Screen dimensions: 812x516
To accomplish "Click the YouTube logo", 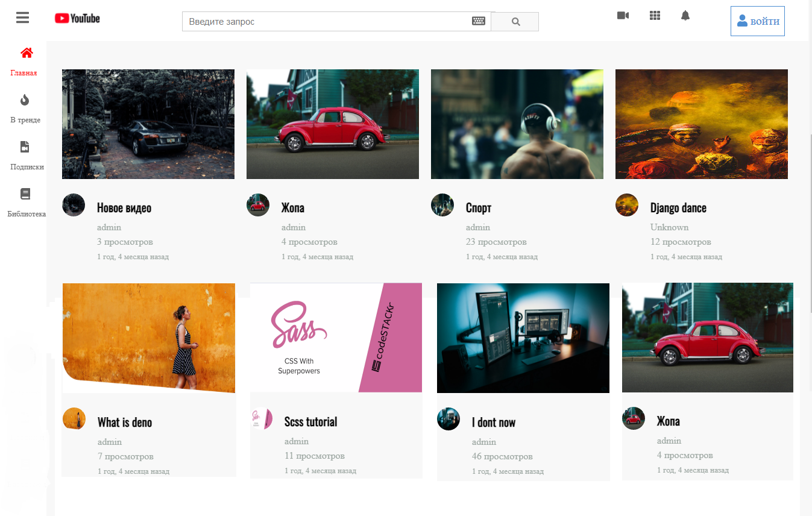I will click(77, 18).
